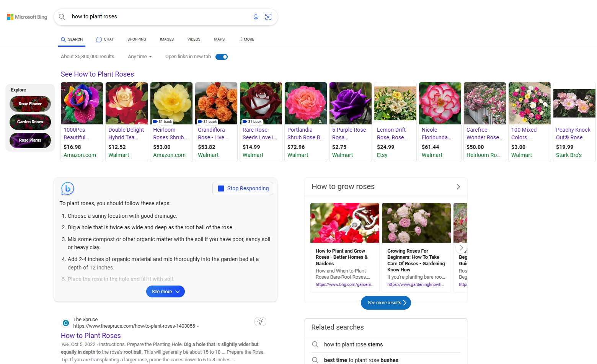Viewport: 597px width, 364px height.
Task: Open Peachy Knock Out Rose product image
Action: [x=574, y=103]
